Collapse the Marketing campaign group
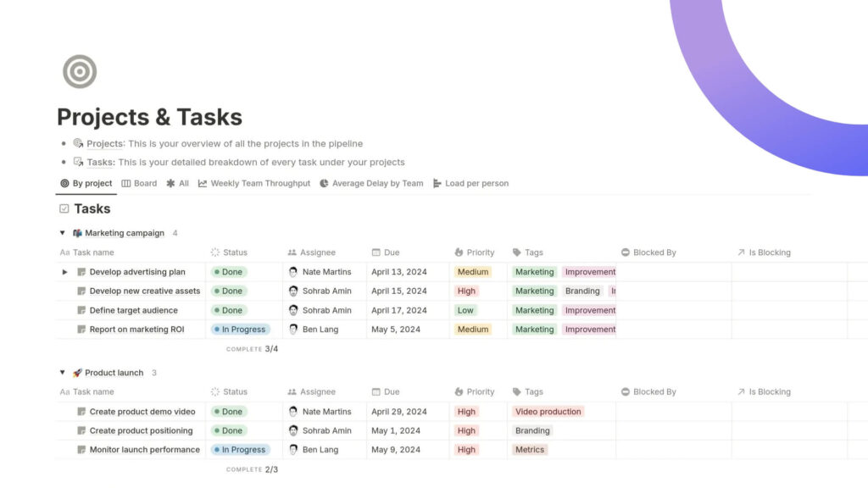 63,233
